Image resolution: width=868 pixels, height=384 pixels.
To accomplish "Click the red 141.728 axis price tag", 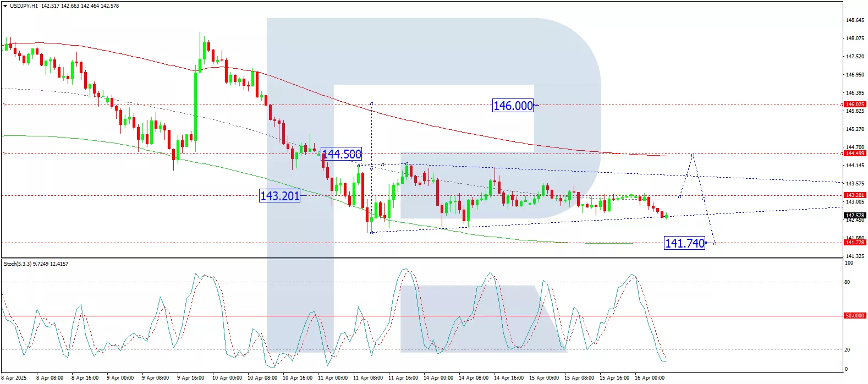I will [x=854, y=243].
